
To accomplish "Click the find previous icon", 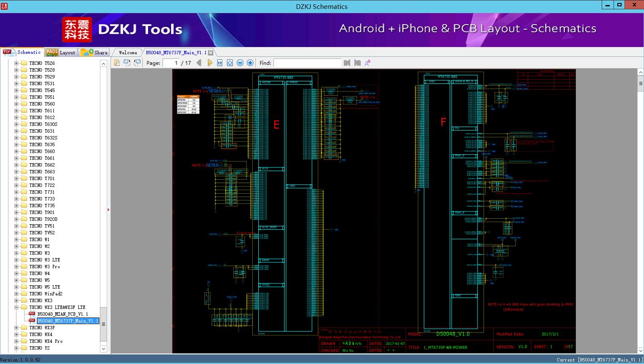I will pos(347,63).
